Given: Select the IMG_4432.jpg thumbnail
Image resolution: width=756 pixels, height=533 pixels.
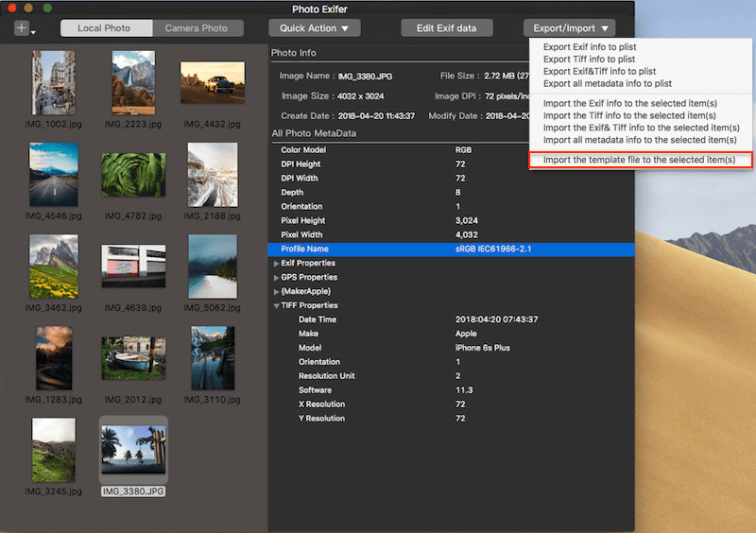Looking at the screenshot, I should click(213, 82).
